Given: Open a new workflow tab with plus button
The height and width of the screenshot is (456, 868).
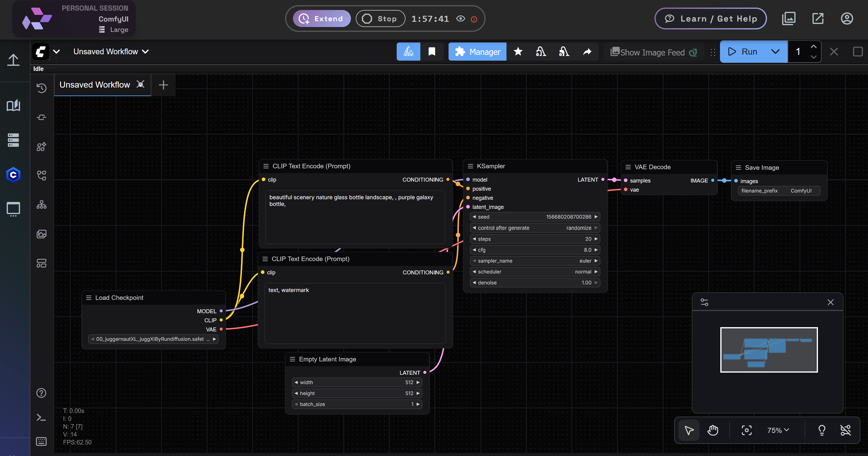Looking at the screenshot, I should click(x=163, y=85).
